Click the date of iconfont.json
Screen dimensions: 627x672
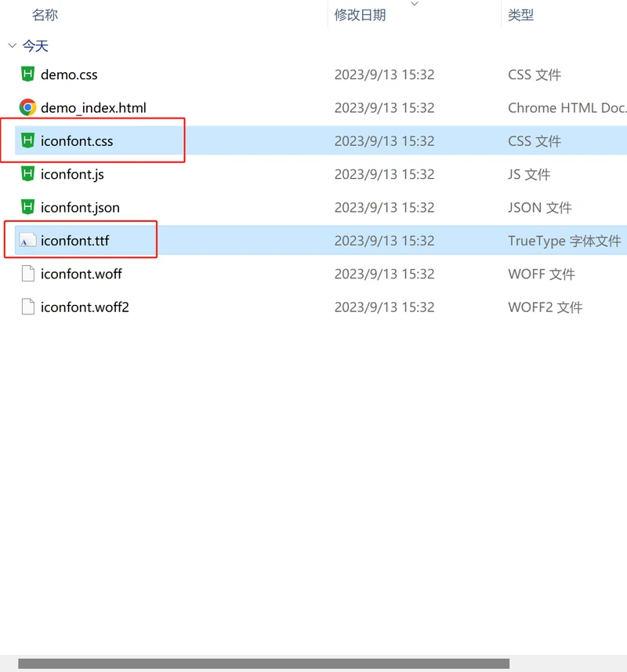click(384, 208)
